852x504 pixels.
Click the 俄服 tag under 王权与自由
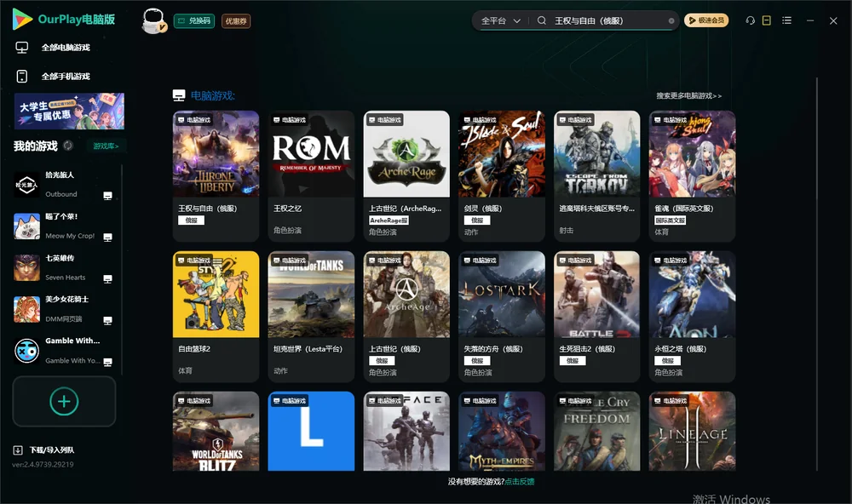tap(191, 220)
